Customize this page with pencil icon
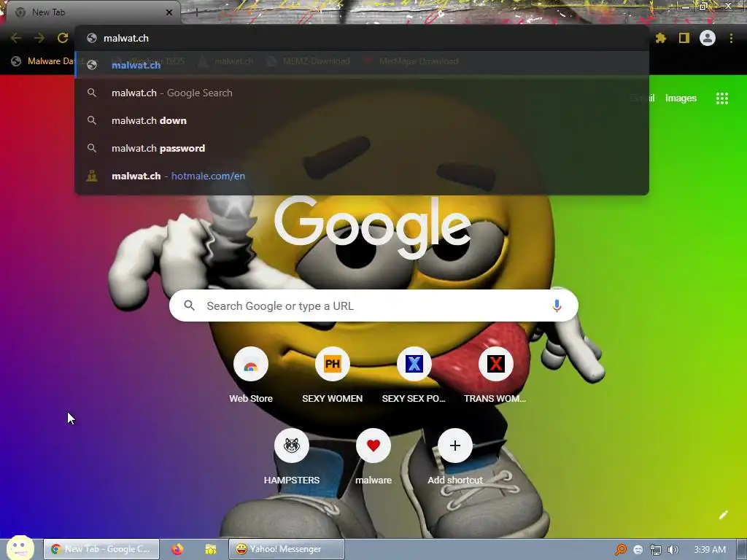This screenshot has height=560, width=747. point(723,515)
